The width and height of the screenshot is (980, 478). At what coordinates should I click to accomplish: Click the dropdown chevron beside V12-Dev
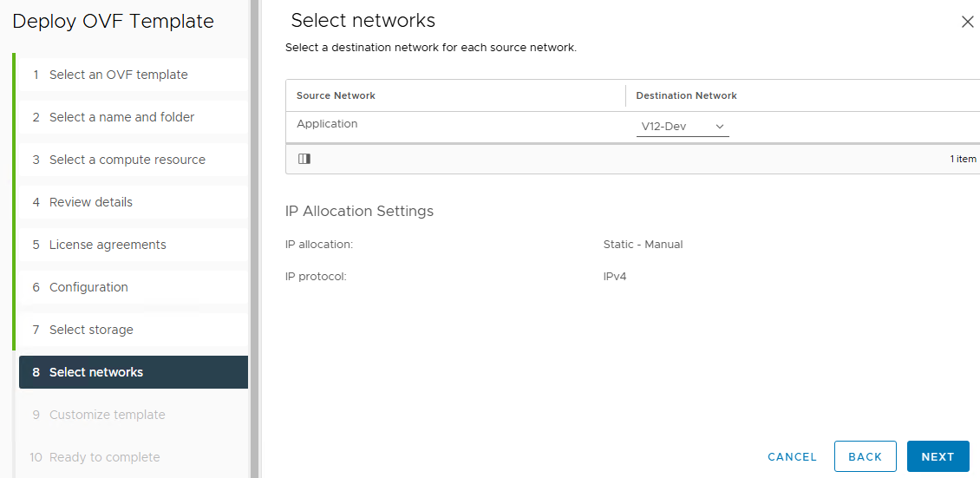(x=720, y=127)
